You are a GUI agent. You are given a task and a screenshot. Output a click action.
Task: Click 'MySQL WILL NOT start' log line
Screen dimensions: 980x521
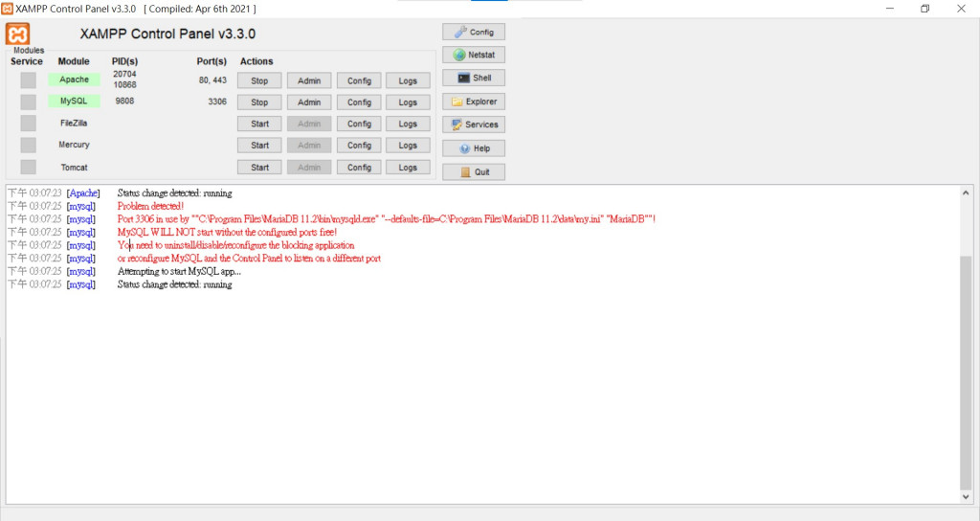227,232
